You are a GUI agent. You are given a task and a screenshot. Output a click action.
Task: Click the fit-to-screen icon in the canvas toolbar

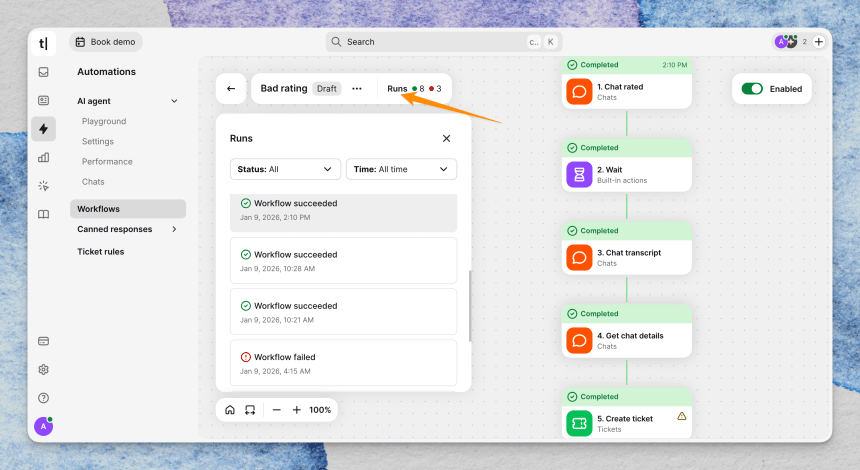tap(250, 410)
